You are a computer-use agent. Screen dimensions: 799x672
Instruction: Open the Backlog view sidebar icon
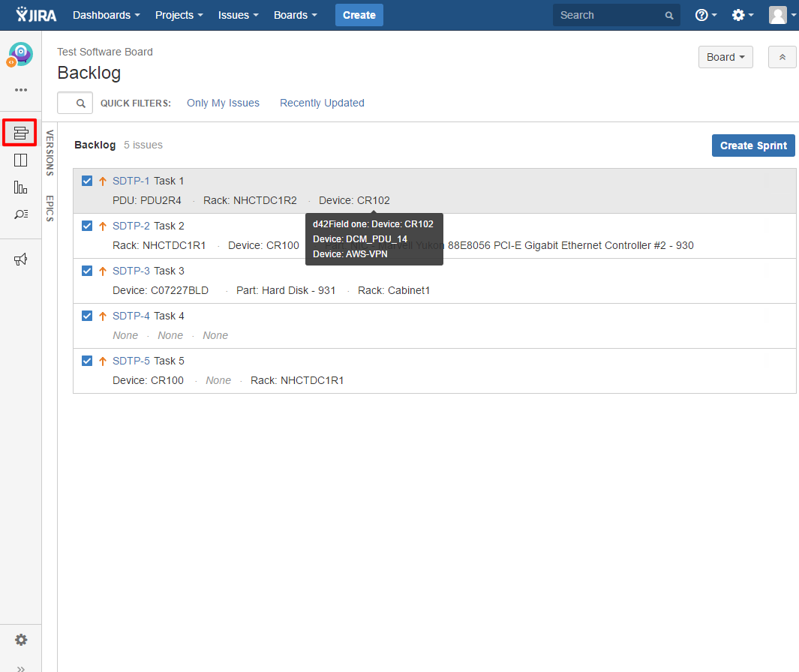20,133
